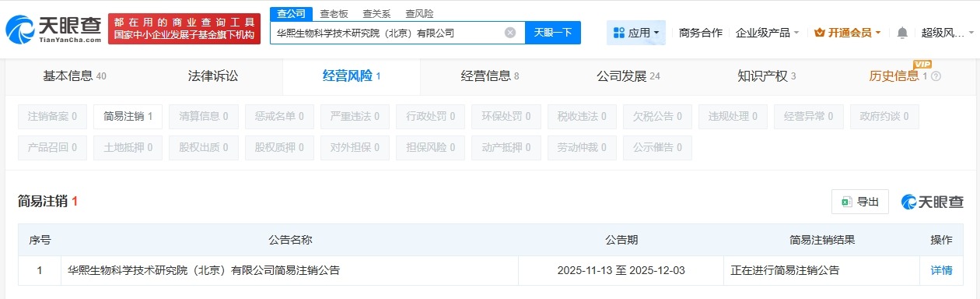Screen dimensions: 980x299
Task: Open the 基本信息 tab
Action: (x=75, y=76)
